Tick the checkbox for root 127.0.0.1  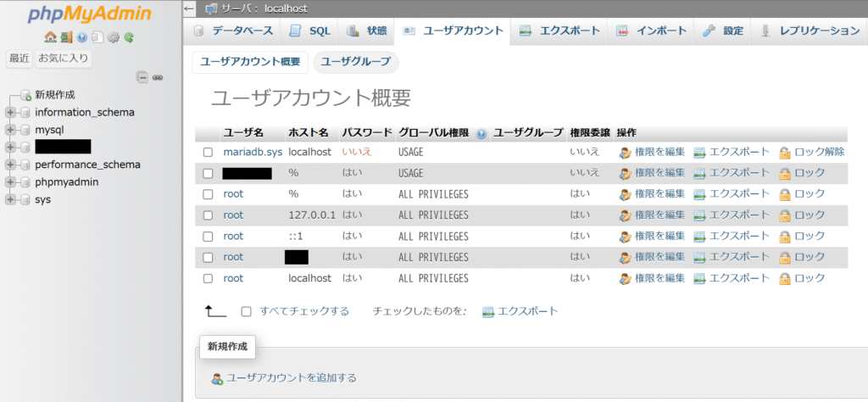point(208,215)
